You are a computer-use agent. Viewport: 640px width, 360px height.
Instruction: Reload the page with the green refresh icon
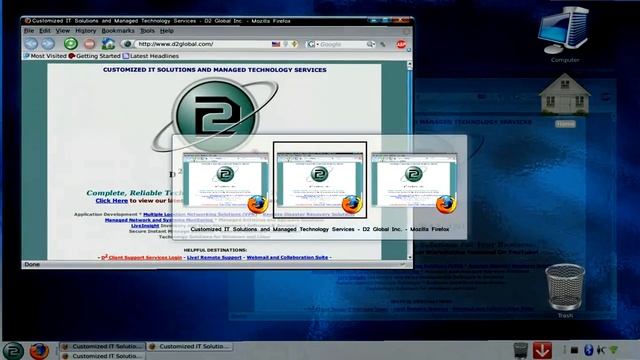click(x=71, y=44)
